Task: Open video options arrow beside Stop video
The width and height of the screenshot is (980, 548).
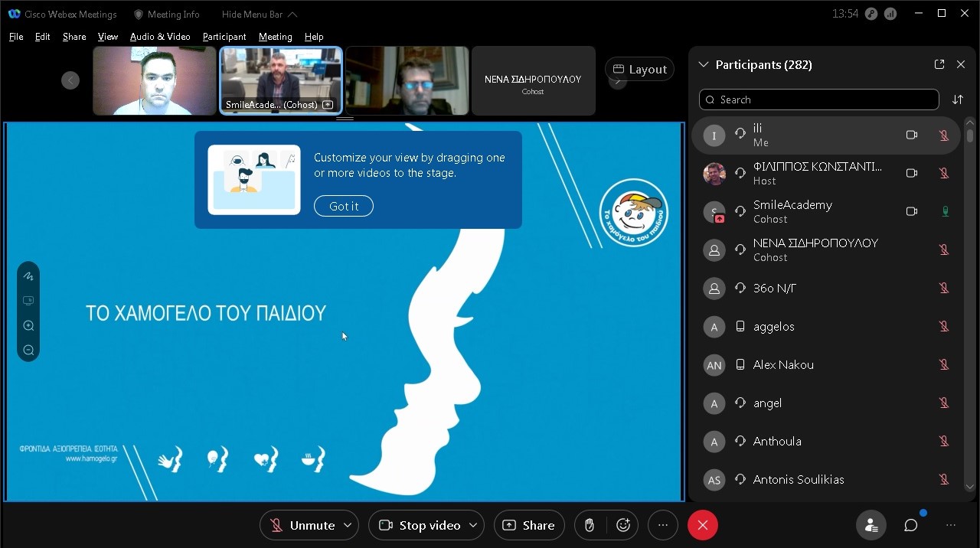Action: tap(473, 525)
